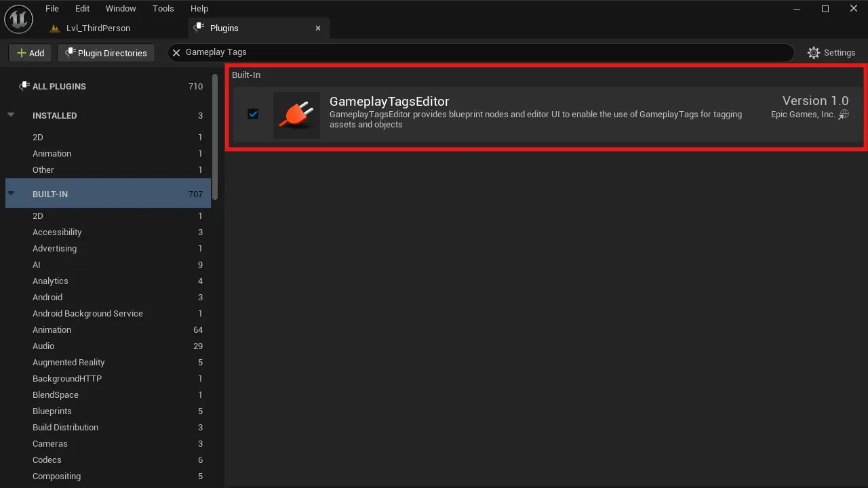Collapse the Installed category arrow
868x488 pixels.
coord(11,115)
